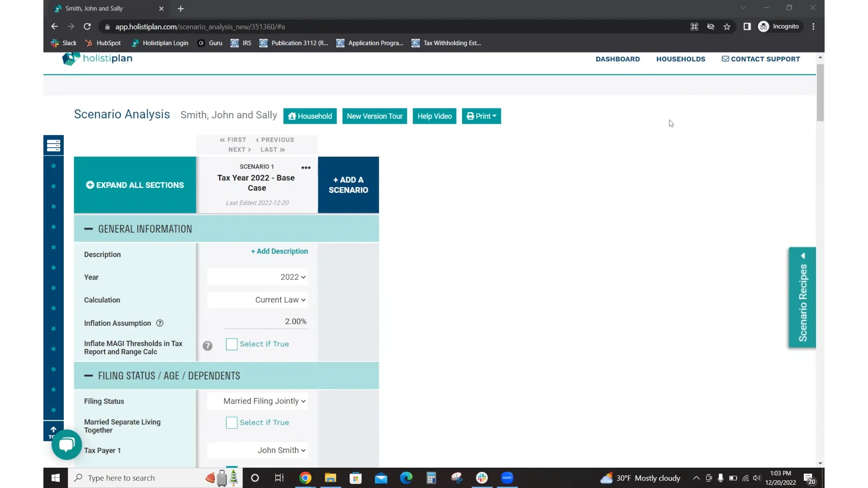This screenshot has width=868, height=488.
Task: Check Married Separate Living Together box
Action: coord(231,422)
